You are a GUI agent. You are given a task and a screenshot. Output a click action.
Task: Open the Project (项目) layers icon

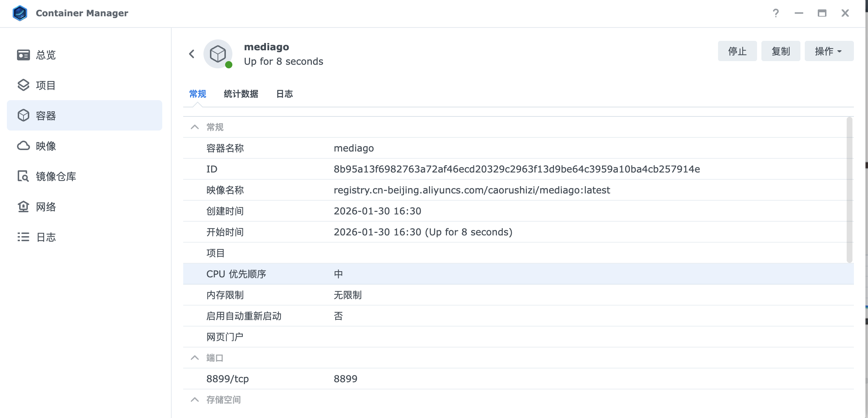tap(23, 85)
